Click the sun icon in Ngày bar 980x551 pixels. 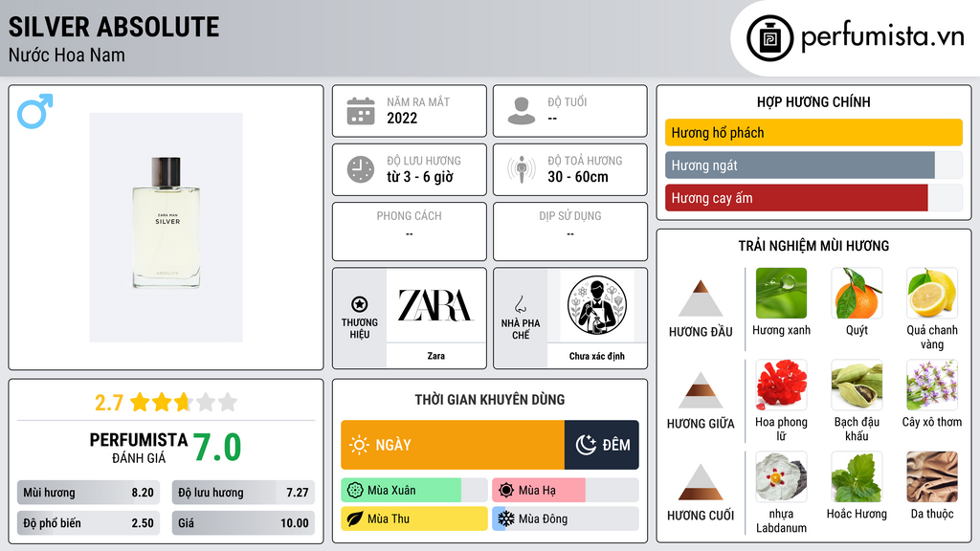coord(359,445)
